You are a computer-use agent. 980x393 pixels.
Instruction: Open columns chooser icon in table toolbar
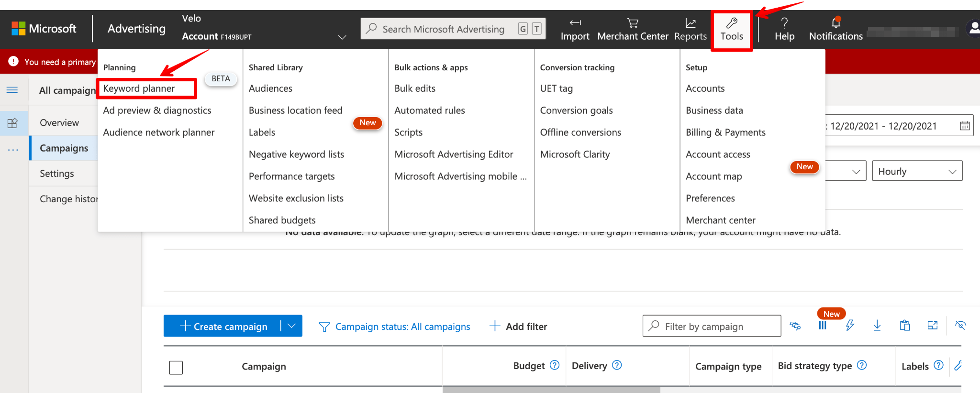(823, 326)
